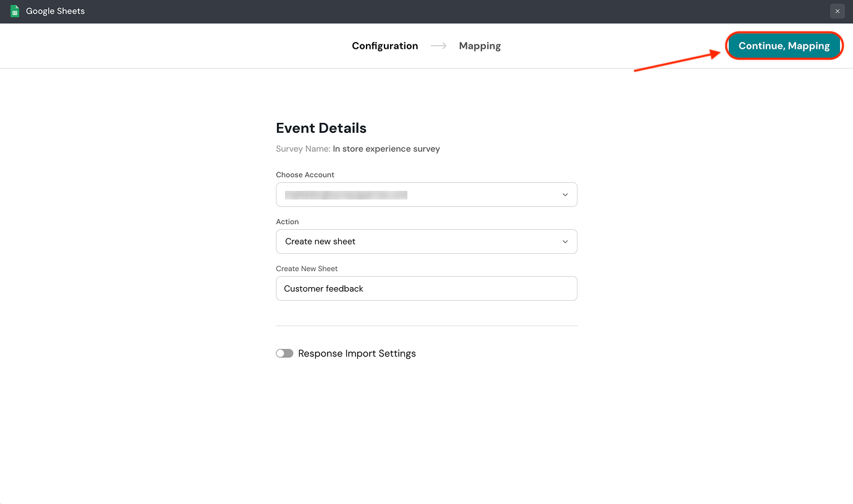Click the Google Sheets title text
Image resolution: width=853 pixels, height=504 pixels.
coord(56,11)
